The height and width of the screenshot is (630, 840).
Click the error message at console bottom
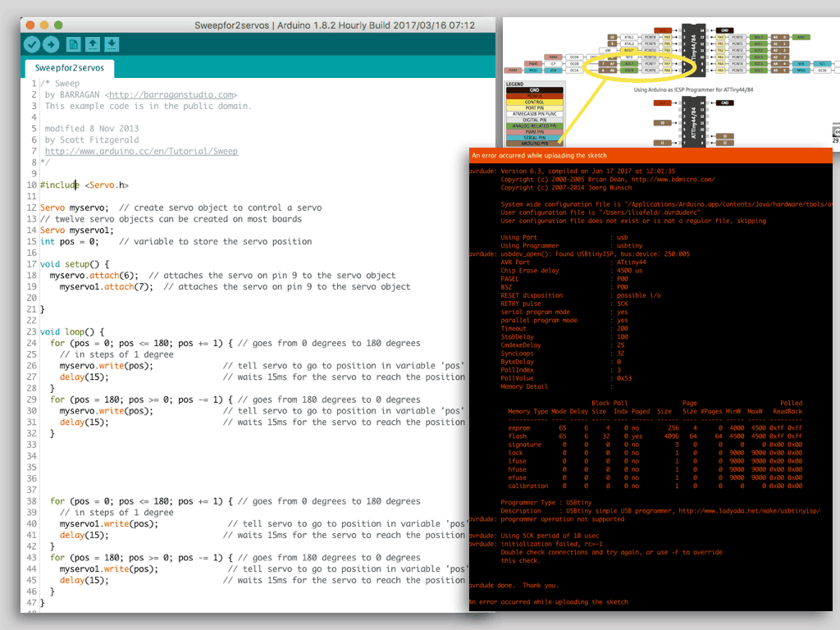(549, 601)
